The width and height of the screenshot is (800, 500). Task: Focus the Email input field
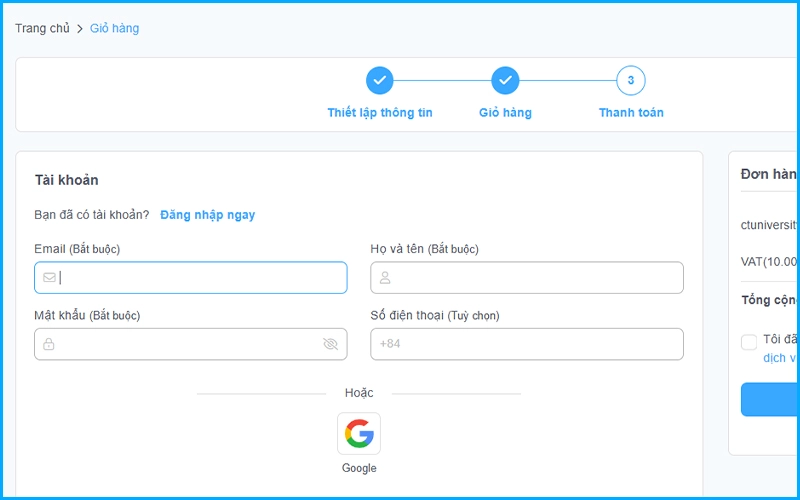pos(200,278)
